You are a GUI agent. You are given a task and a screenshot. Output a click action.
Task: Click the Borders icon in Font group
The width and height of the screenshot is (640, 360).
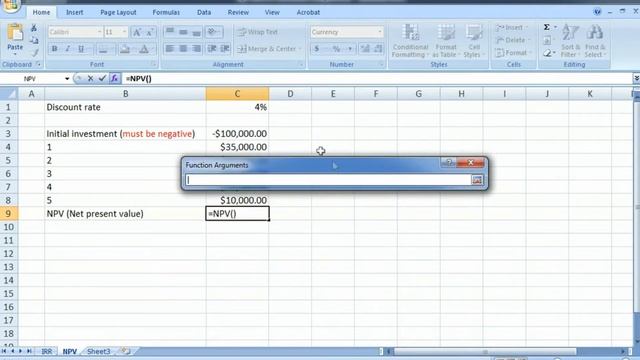103,49
